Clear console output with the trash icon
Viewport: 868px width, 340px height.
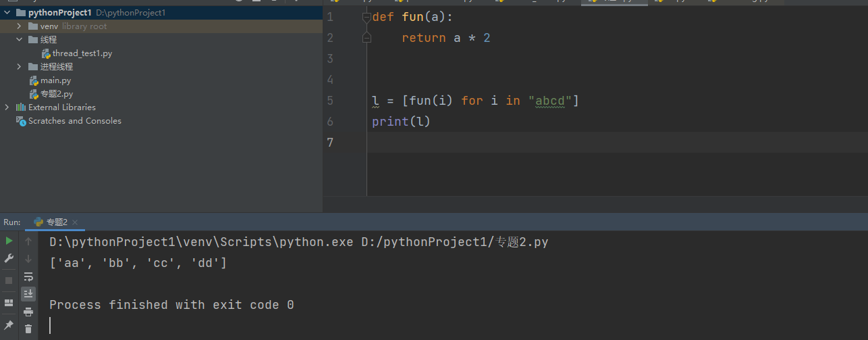(28, 329)
